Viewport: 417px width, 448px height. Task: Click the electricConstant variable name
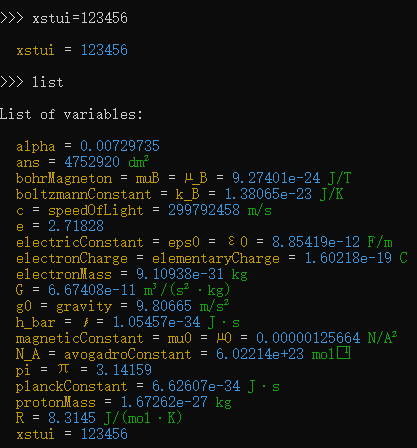pos(80,242)
